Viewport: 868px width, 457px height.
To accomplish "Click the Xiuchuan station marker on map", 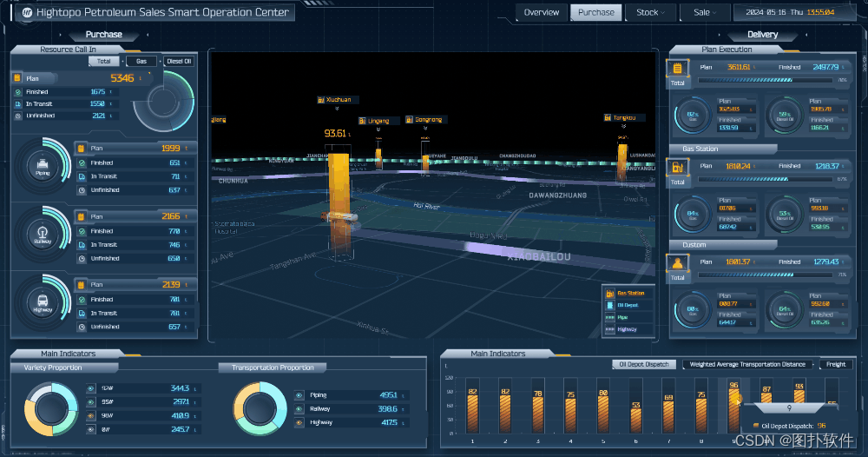I will pyautogui.click(x=337, y=100).
